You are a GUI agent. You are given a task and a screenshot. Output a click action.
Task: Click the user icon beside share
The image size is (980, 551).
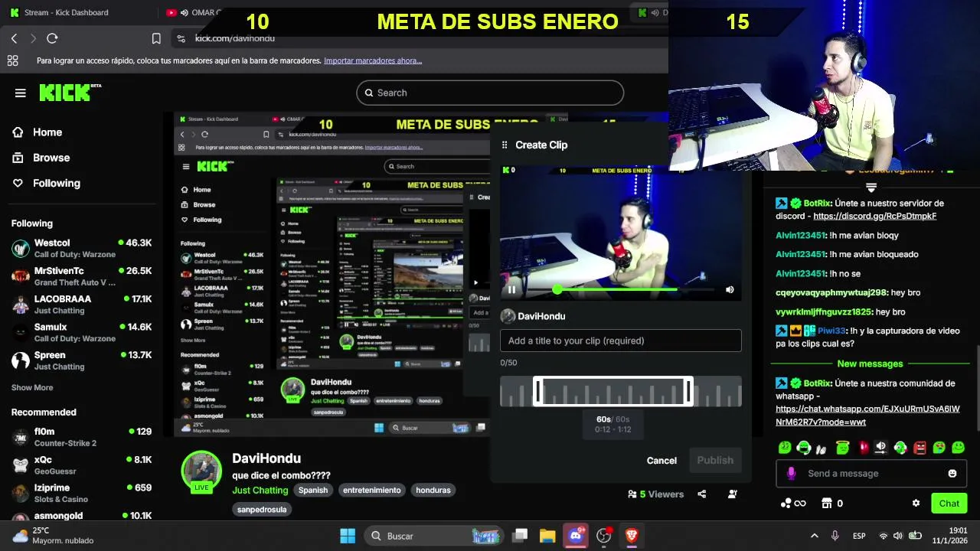click(733, 494)
